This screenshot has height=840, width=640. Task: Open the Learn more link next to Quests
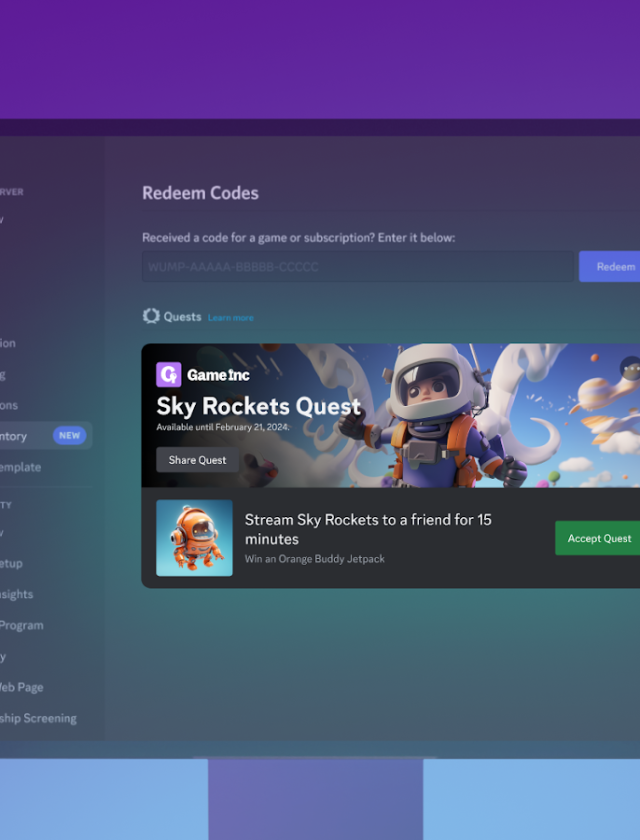(x=231, y=318)
